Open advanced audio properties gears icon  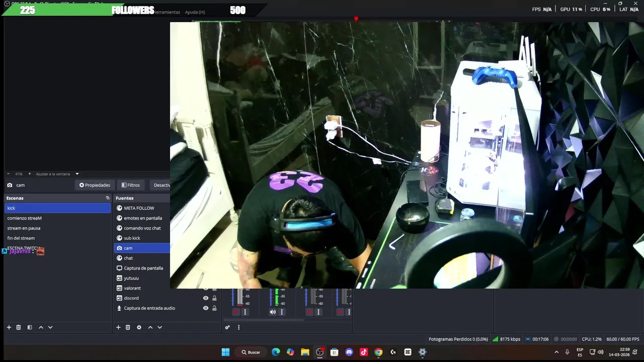(x=227, y=327)
